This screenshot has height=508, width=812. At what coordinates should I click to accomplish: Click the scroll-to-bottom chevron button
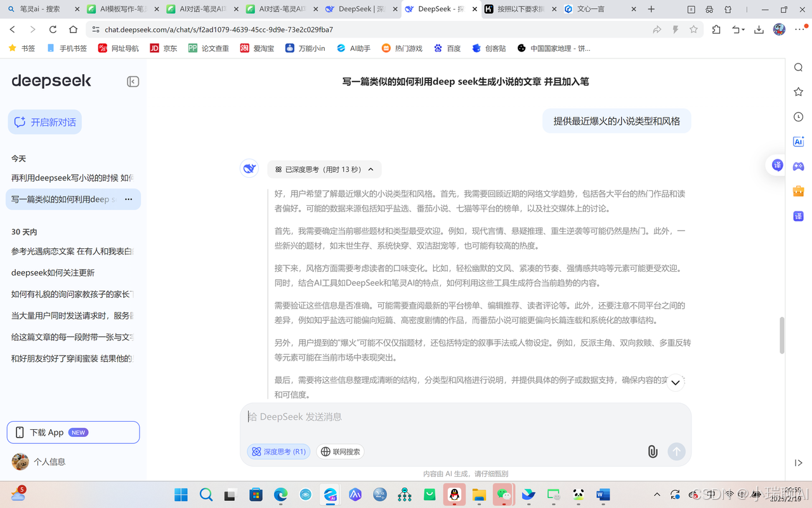(675, 382)
